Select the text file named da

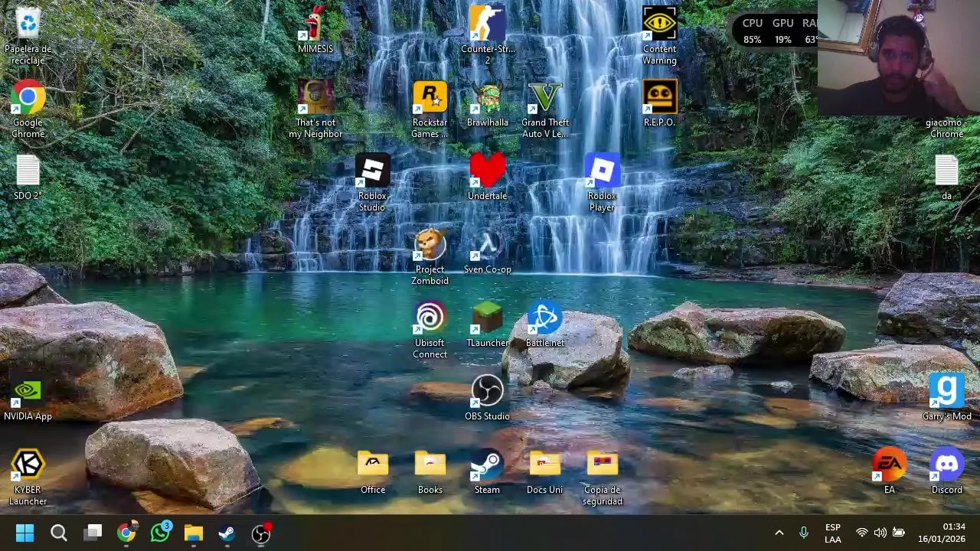tap(947, 178)
